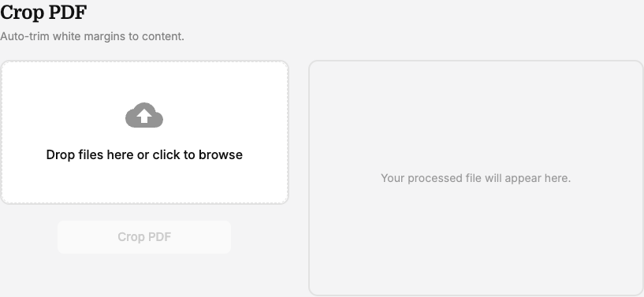Select the upward arrow inside the cloud

(x=144, y=116)
